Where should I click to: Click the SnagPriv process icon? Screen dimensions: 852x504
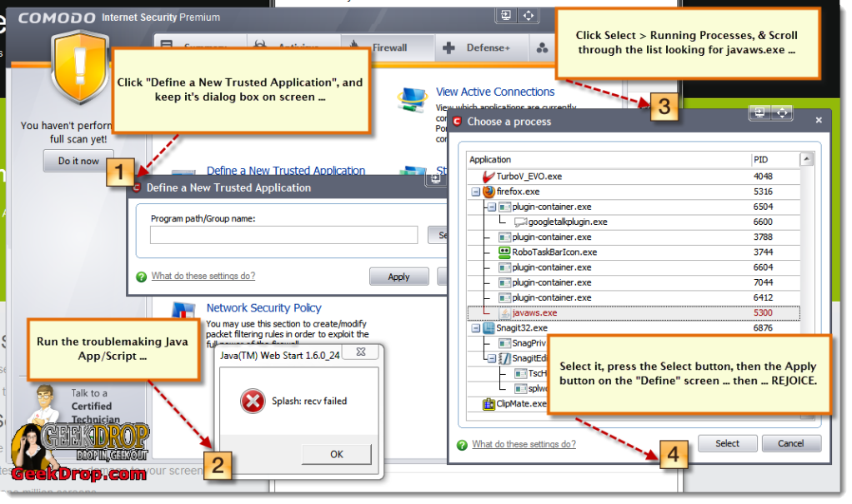tap(505, 343)
